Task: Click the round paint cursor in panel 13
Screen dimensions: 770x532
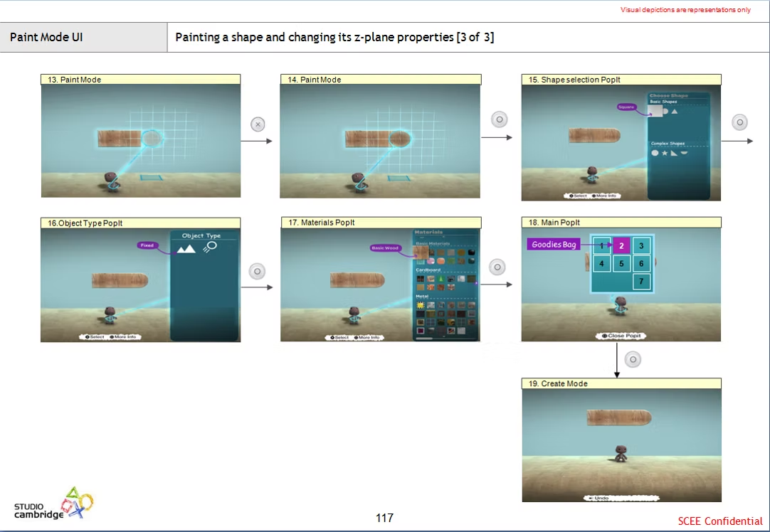Action: coord(152,139)
